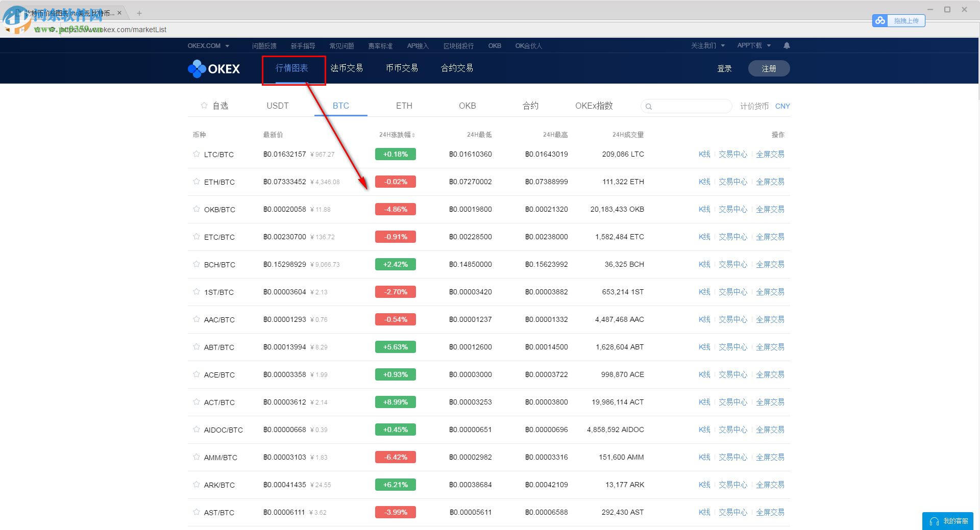
Task: Open the 行情图表 menu
Action: click(292, 68)
